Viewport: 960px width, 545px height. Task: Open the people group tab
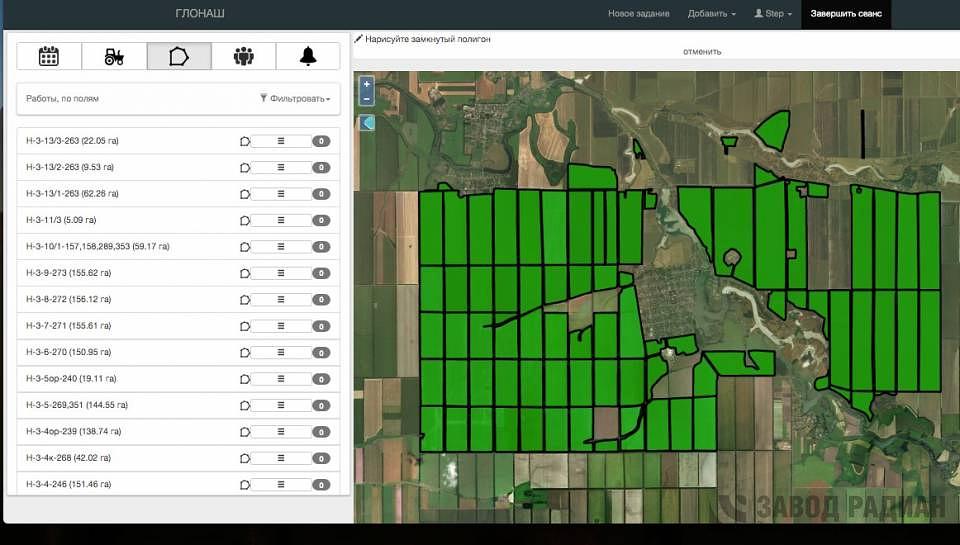tap(243, 56)
